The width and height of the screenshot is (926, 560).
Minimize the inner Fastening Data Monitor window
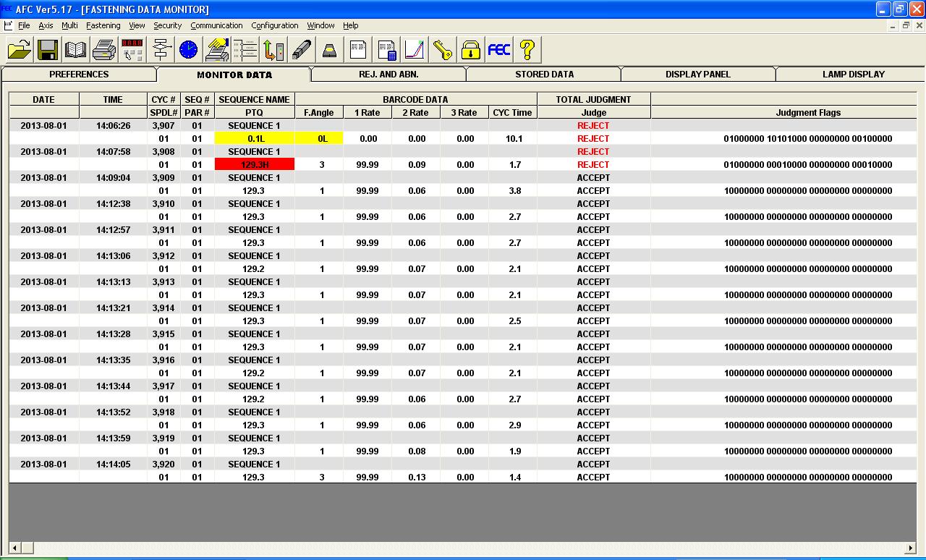pos(893,25)
